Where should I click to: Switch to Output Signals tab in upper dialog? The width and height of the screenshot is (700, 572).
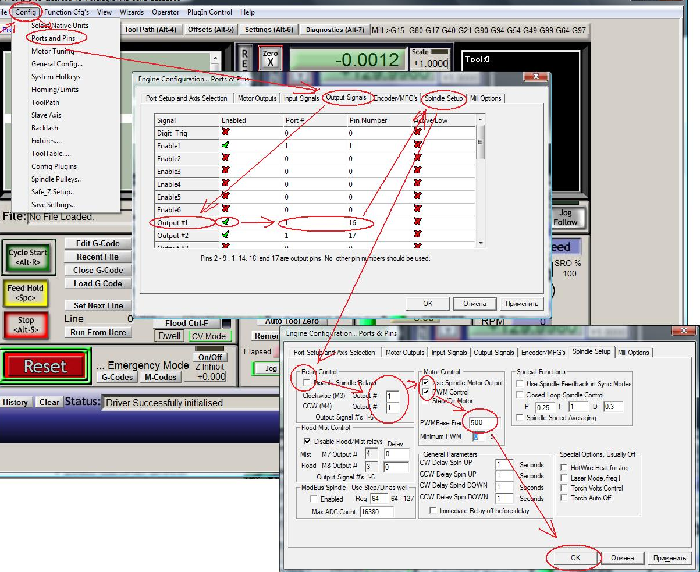[x=346, y=97]
